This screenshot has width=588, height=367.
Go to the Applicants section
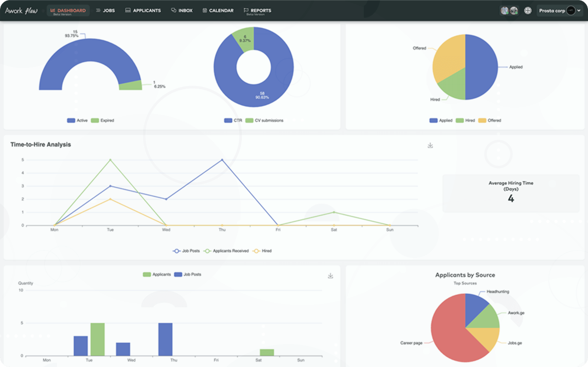[143, 10]
